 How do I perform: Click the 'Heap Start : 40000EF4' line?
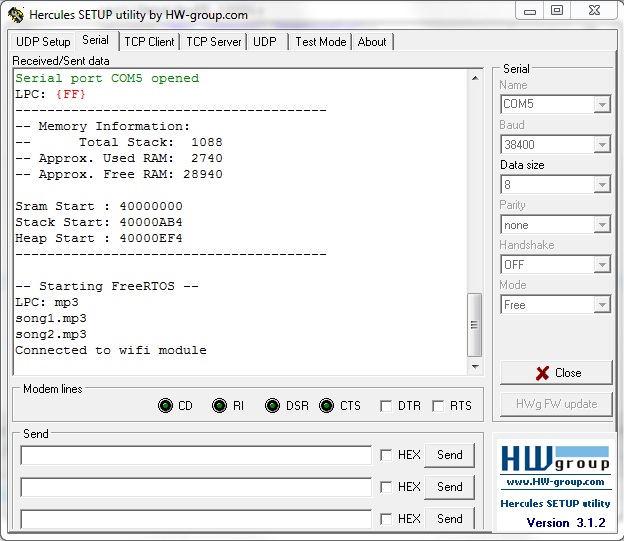tap(99, 238)
